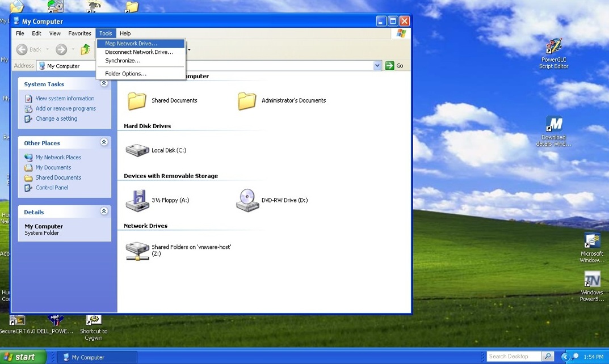This screenshot has width=609, height=364.
Task: Click Disconnect Network Drive menu item
Action: pos(139,52)
